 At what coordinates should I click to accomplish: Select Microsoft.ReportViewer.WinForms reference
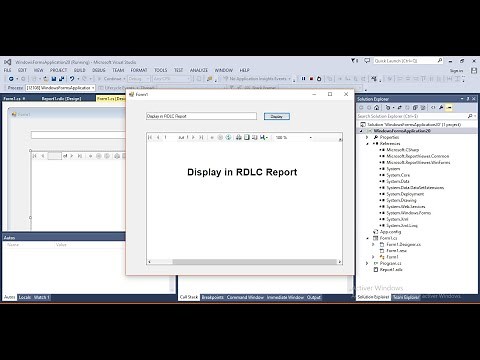(x=418, y=162)
